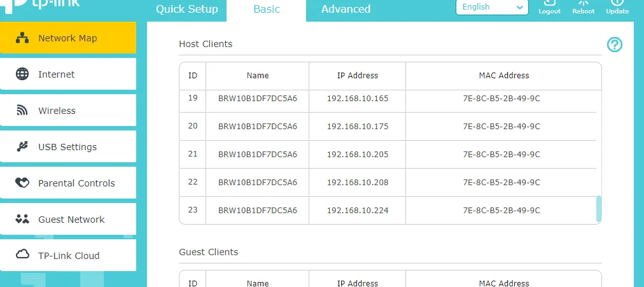This screenshot has width=644, height=287.
Task: Click the client name in row 21
Action: (x=258, y=155)
